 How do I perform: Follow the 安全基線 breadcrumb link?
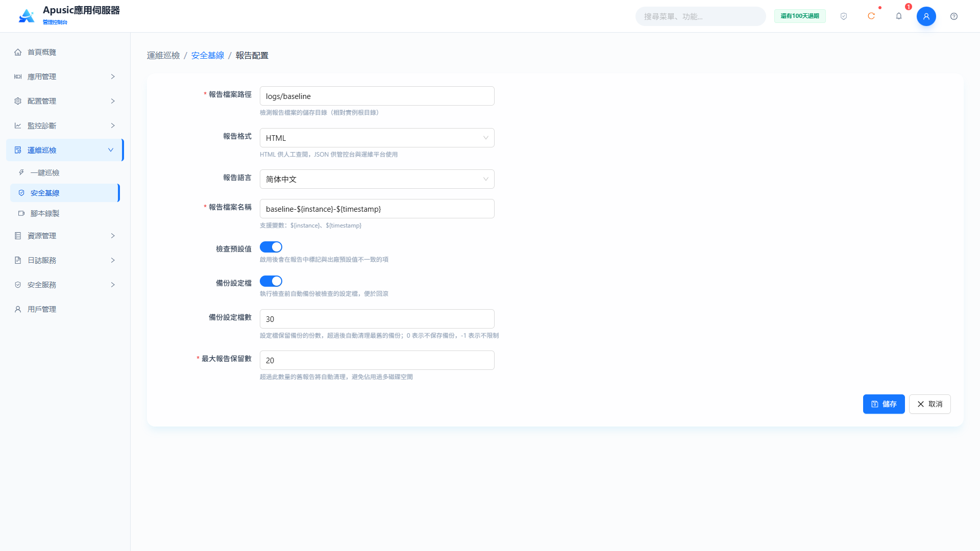click(208, 55)
